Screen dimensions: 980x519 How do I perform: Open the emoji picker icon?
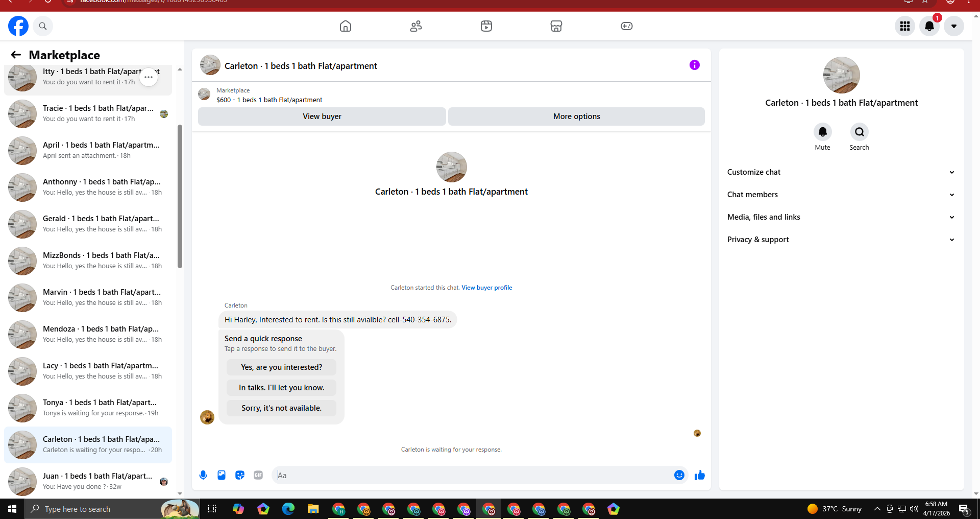pos(679,475)
